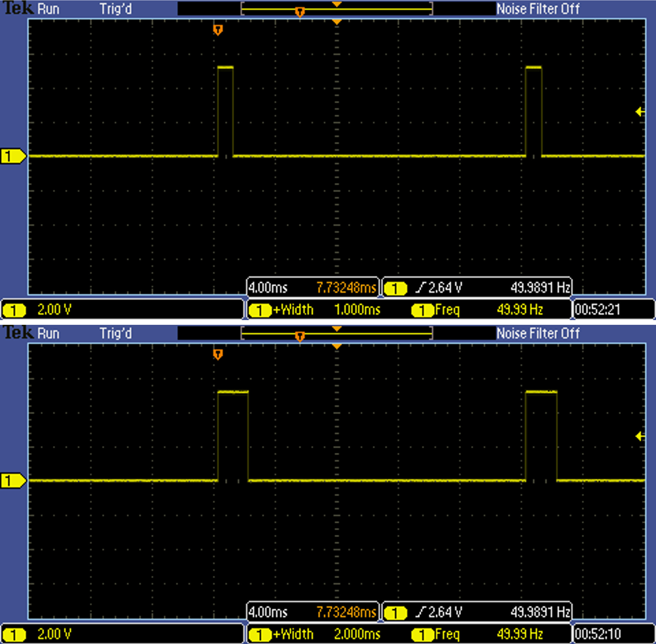Click the bottom screen's Noise Filter Off label
Screen dimensions: 656x644
tap(538, 334)
